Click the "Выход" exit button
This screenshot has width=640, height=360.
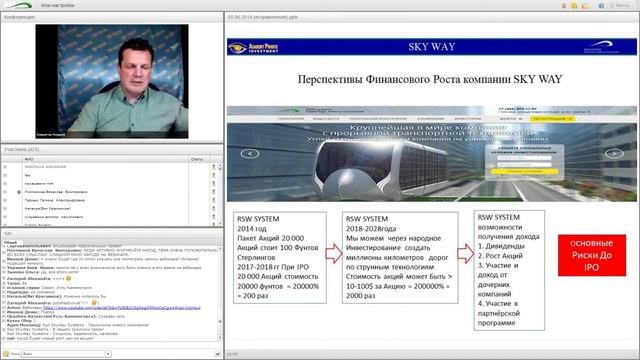click(x=620, y=6)
